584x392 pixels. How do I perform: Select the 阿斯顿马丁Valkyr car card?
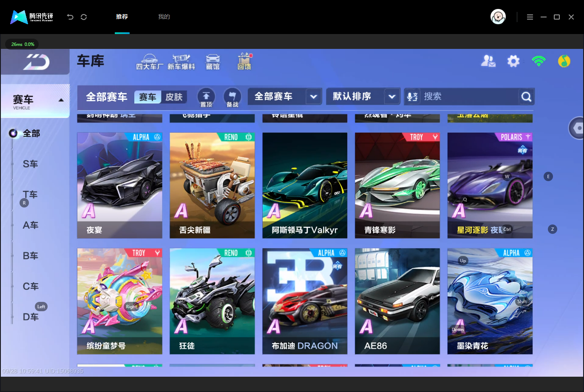tap(305, 185)
